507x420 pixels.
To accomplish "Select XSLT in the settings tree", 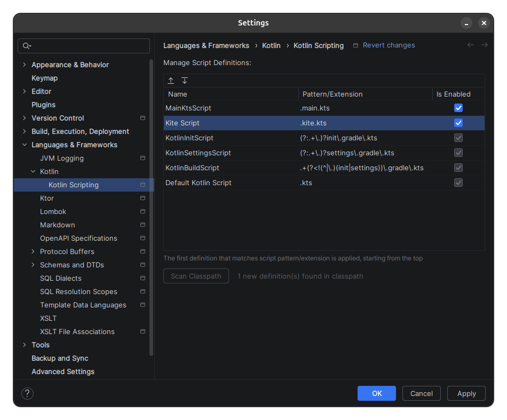I will (x=48, y=318).
